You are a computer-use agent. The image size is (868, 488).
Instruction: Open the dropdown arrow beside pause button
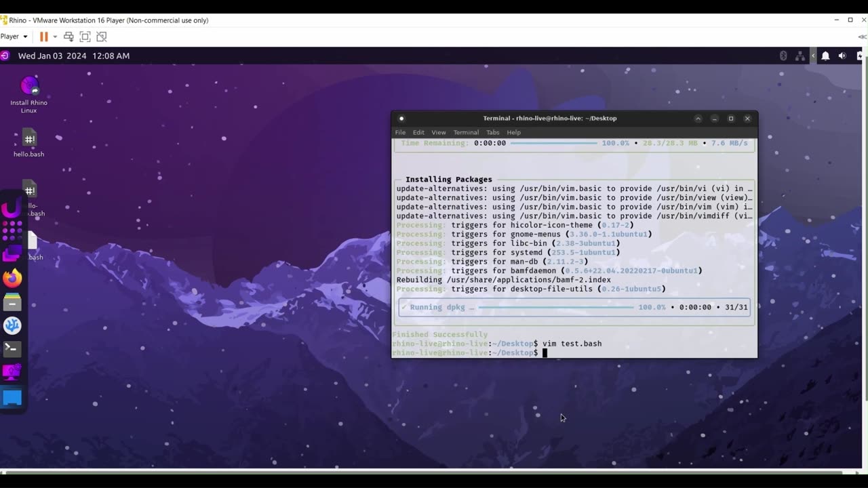pos(55,37)
